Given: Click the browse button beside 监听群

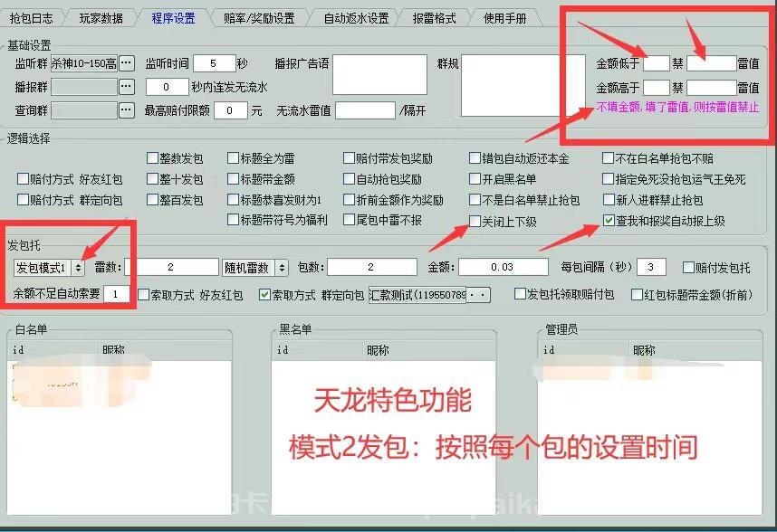Looking at the screenshot, I should [x=127, y=63].
